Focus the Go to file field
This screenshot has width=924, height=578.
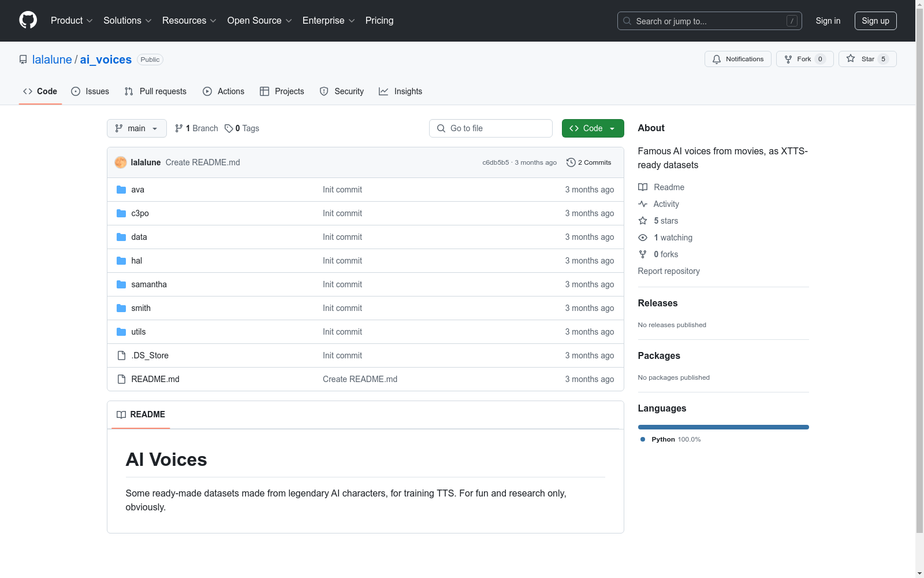click(x=491, y=128)
